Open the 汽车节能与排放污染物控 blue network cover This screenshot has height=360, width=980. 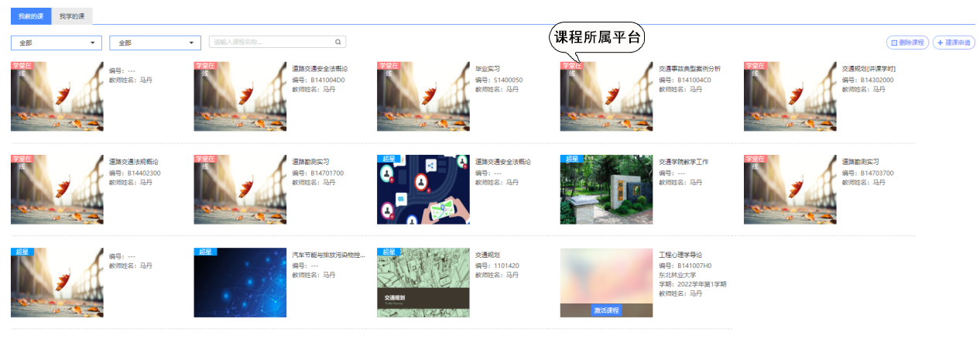[x=240, y=283]
